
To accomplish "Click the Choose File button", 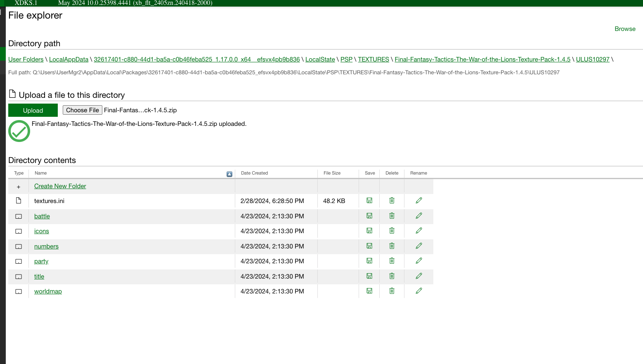I will pyautogui.click(x=83, y=110).
